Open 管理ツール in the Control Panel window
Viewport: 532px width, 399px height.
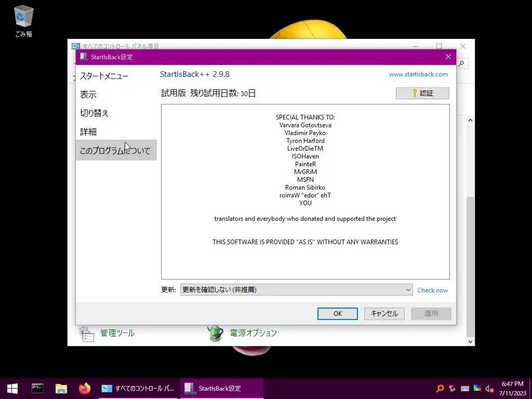(117, 333)
